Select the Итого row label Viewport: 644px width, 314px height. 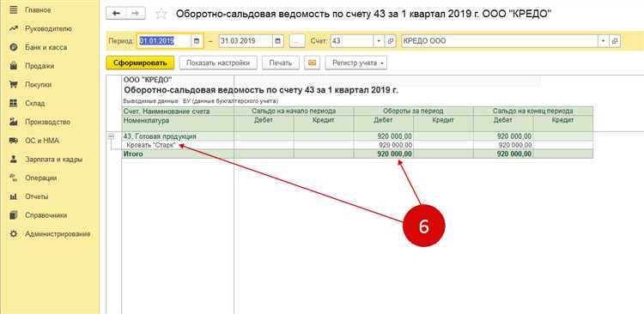(x=133, y=154)
